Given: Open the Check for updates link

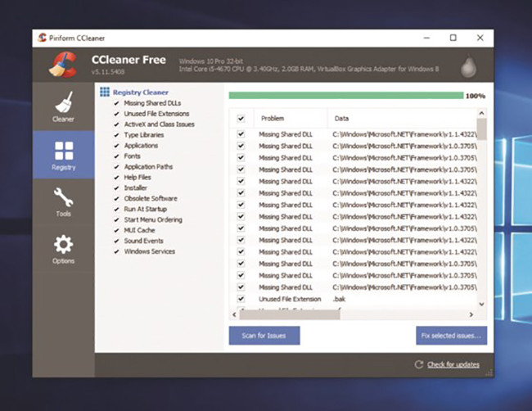Looking at the screenshot, I should coord(453,364).
